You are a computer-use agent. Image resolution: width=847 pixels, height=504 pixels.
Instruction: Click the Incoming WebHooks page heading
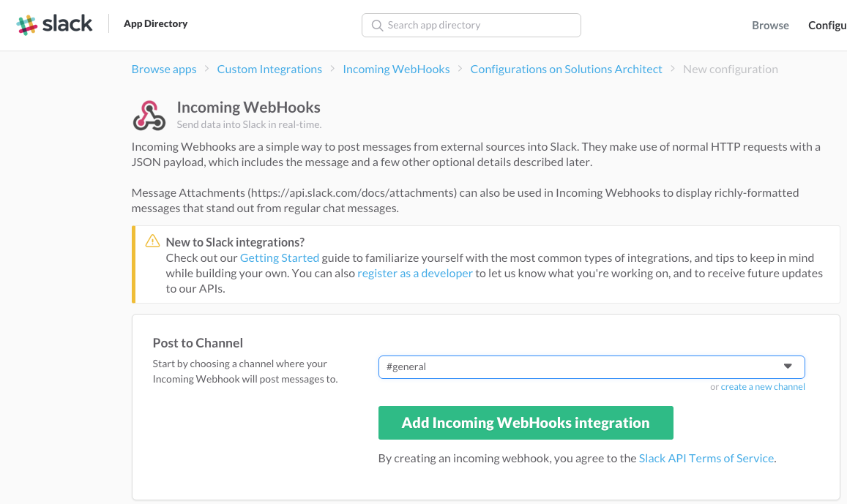click(x=248, y=107)
